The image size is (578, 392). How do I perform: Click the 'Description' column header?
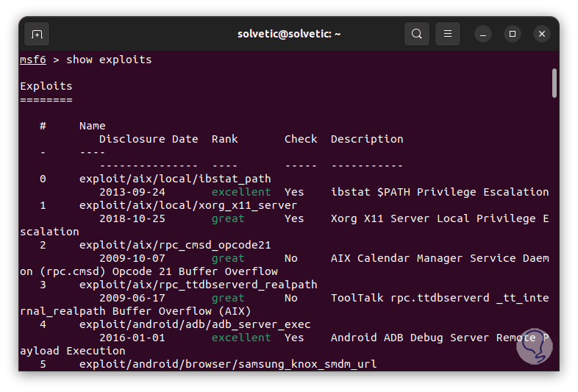coord(367,140)
